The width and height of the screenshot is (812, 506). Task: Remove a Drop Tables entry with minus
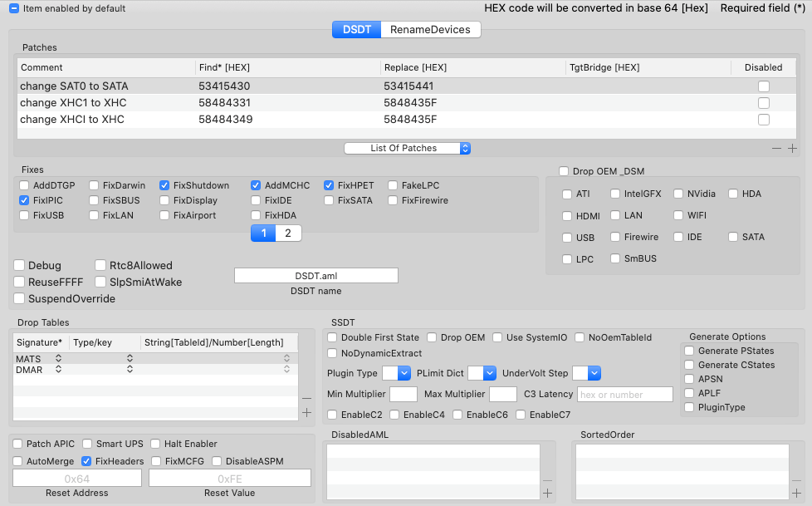(306, 398)
